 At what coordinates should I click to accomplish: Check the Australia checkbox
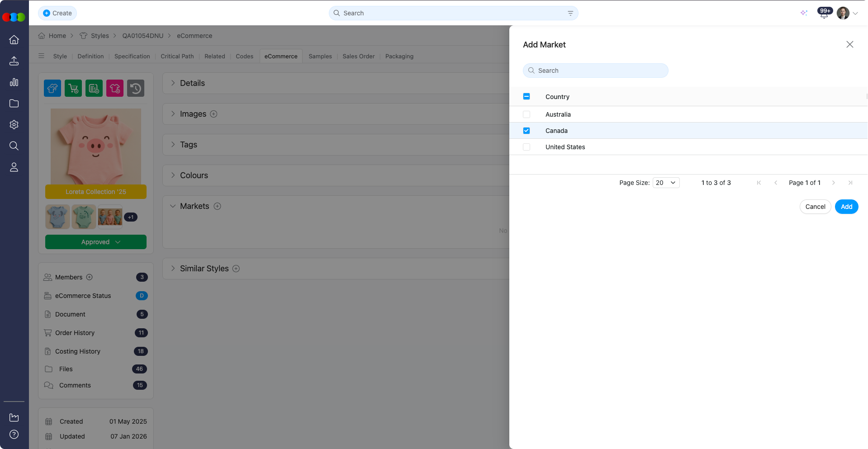click(526, 115)
